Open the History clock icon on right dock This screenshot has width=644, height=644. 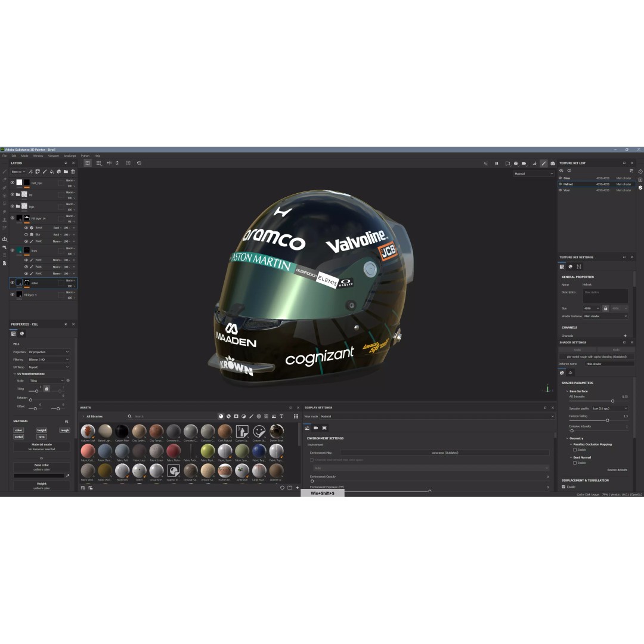click(640, 172)
